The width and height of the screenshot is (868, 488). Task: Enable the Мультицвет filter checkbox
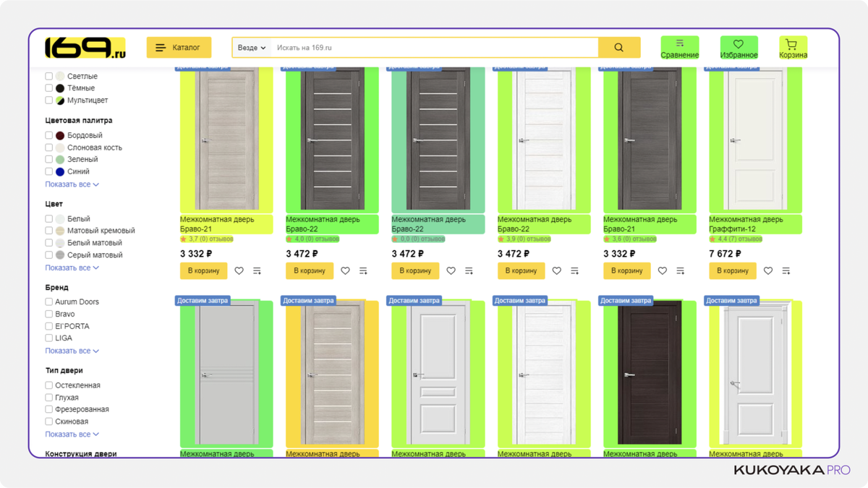[x=49, y=100]
